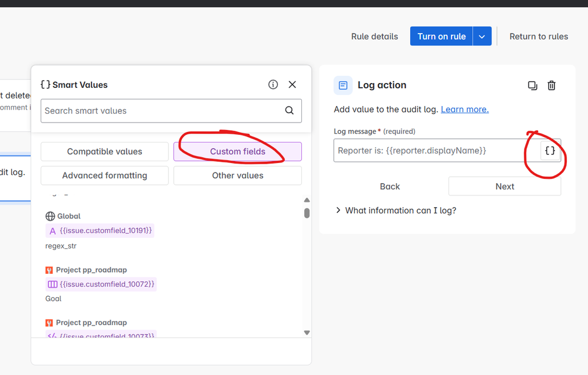Click the Goal field name
This screenshot has height=375, width=588.
(53, 299)
